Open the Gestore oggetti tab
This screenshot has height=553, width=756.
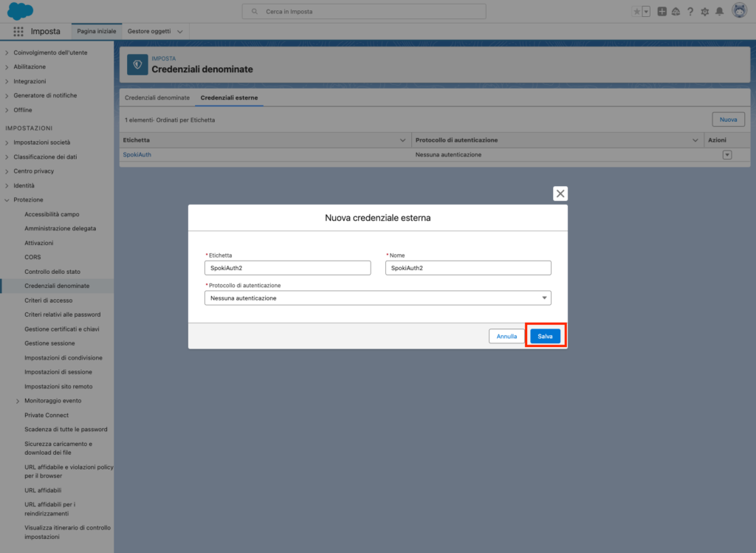click(x=149, y=31)
